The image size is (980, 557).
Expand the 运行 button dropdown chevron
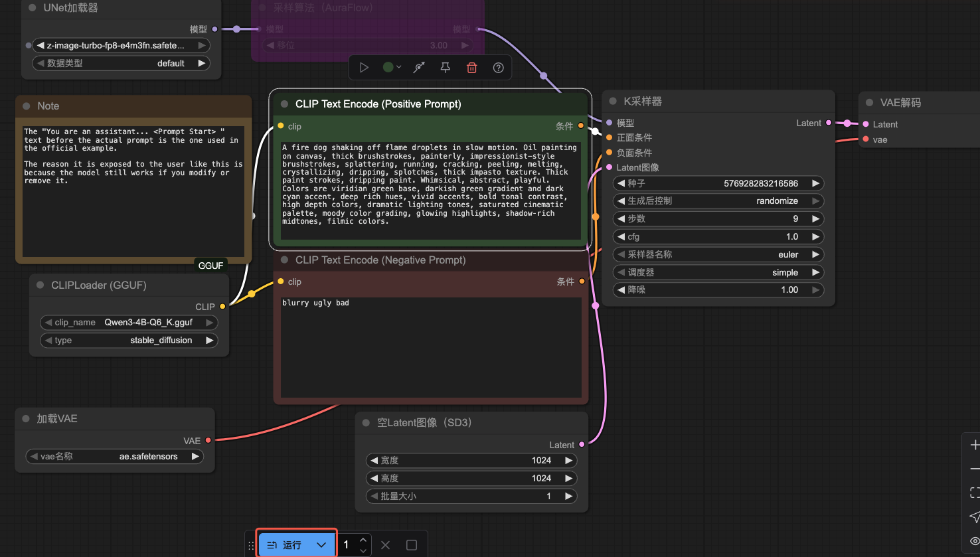(x=322, y=545)
